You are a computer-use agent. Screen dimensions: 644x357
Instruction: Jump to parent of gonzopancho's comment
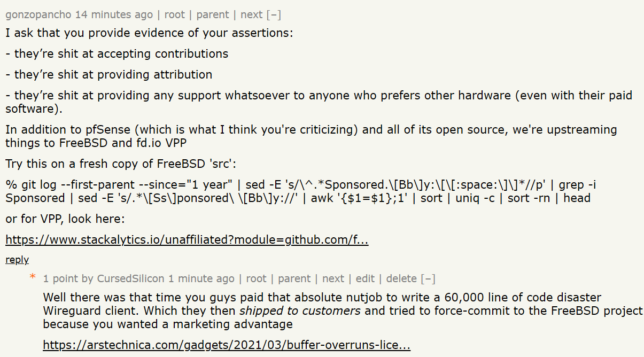pyautogui.click(x=213, y=15)
